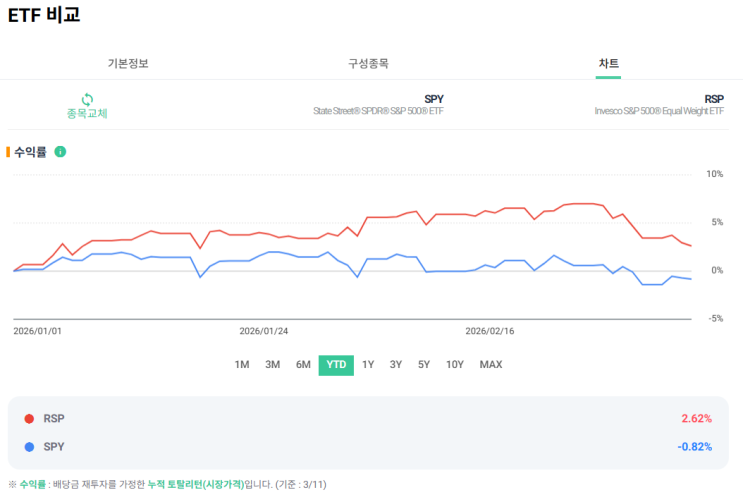Viewport: 743px width, 502px height.
Task: Click the 0% axis label
Action: pos(717,270)
